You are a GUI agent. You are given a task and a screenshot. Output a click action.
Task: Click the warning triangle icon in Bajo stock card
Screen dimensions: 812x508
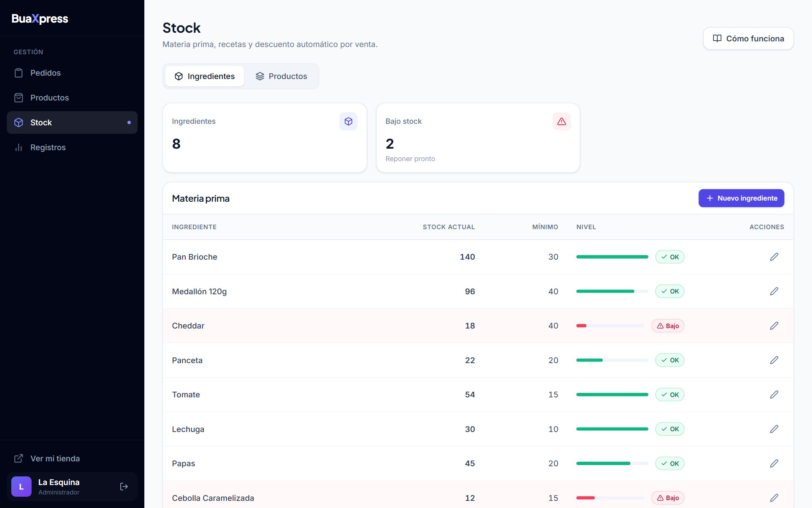click(561, 122)
